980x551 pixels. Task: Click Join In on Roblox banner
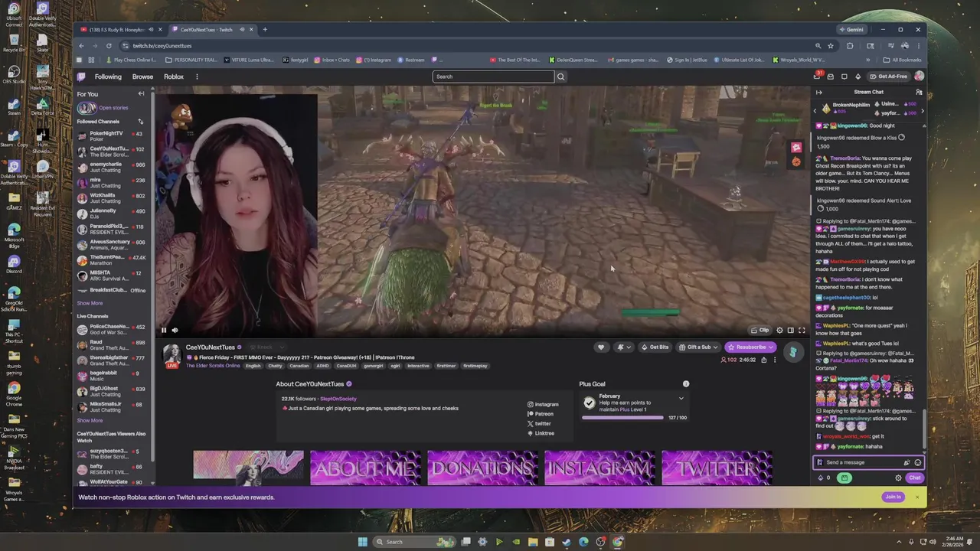(893, 497)
